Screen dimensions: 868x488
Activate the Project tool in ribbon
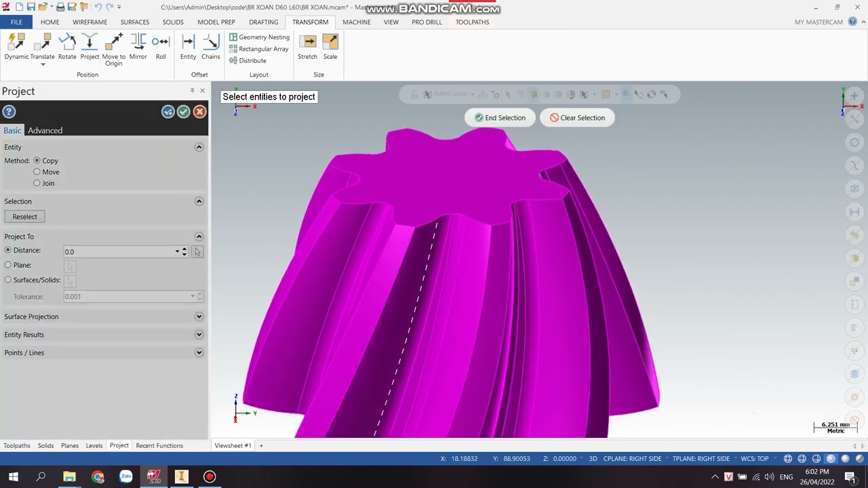(x=90, y=47)
